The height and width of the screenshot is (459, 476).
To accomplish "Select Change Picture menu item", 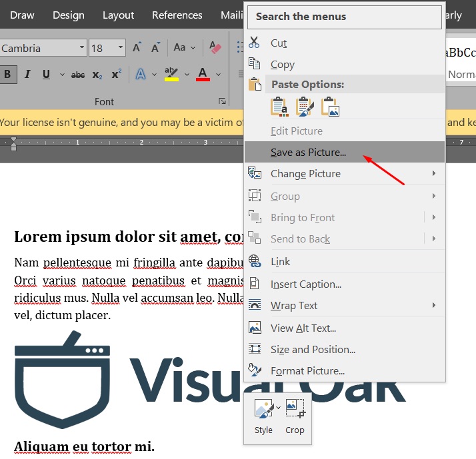I will (x=345, y=173).
